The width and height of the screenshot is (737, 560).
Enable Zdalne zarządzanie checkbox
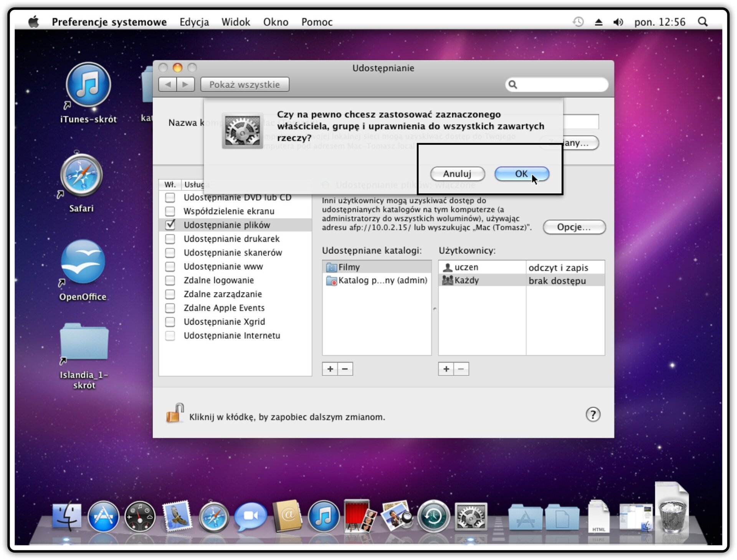click(x=170, y=294)
